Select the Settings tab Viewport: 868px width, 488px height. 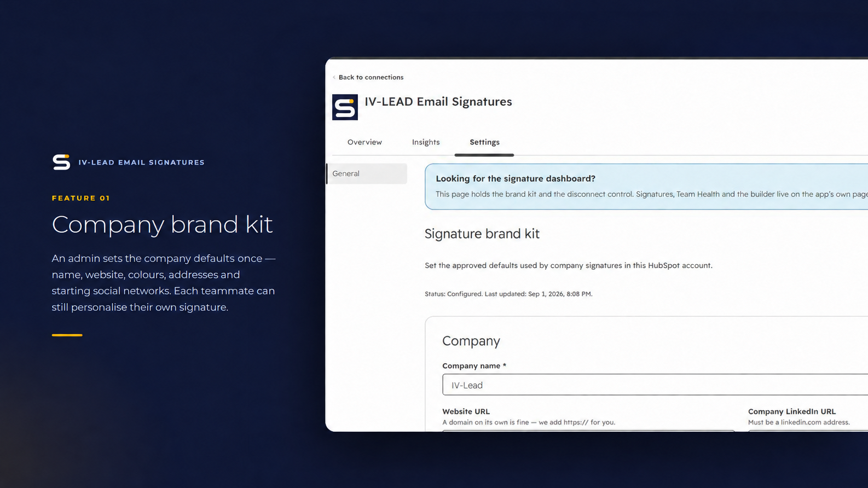484,142
